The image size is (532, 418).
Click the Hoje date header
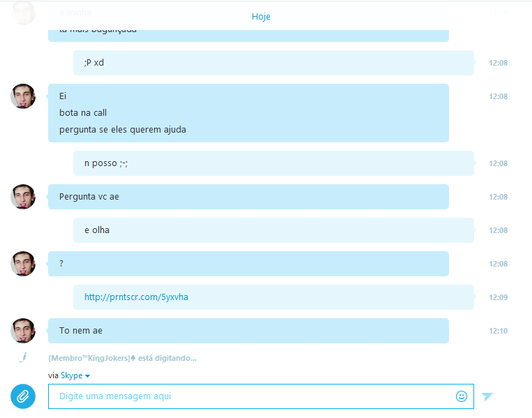pyautogui.click(x=261, y=16)
